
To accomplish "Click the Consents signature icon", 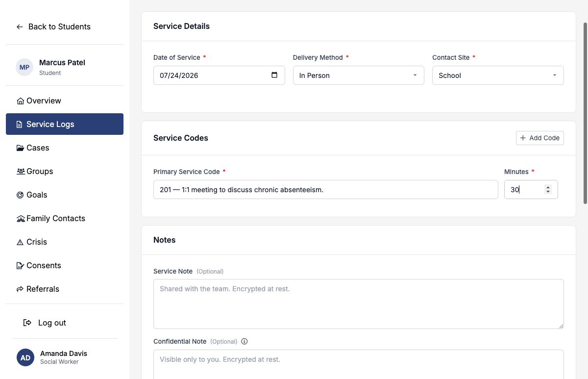I will tap(20, 266).
